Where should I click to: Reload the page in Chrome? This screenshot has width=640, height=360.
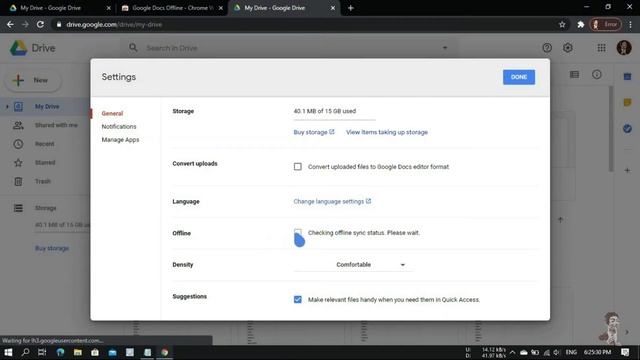pyautogui.click(x=40, y=24)
